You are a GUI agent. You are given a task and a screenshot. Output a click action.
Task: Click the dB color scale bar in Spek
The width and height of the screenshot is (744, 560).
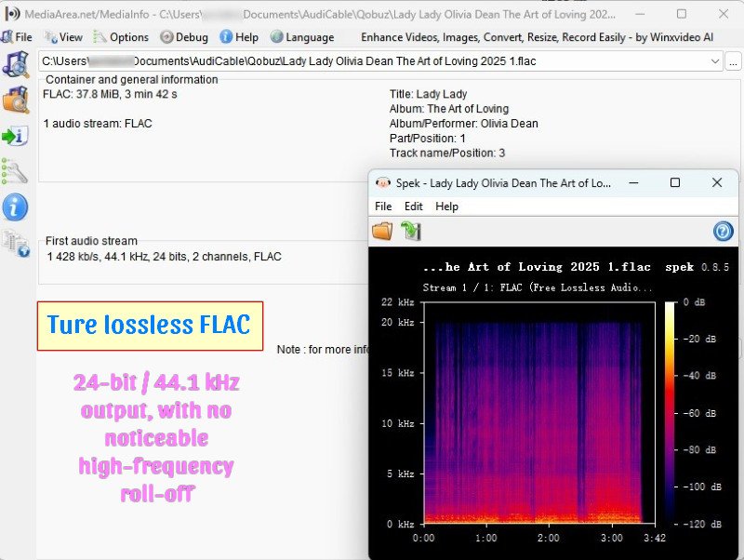[670, 413]
